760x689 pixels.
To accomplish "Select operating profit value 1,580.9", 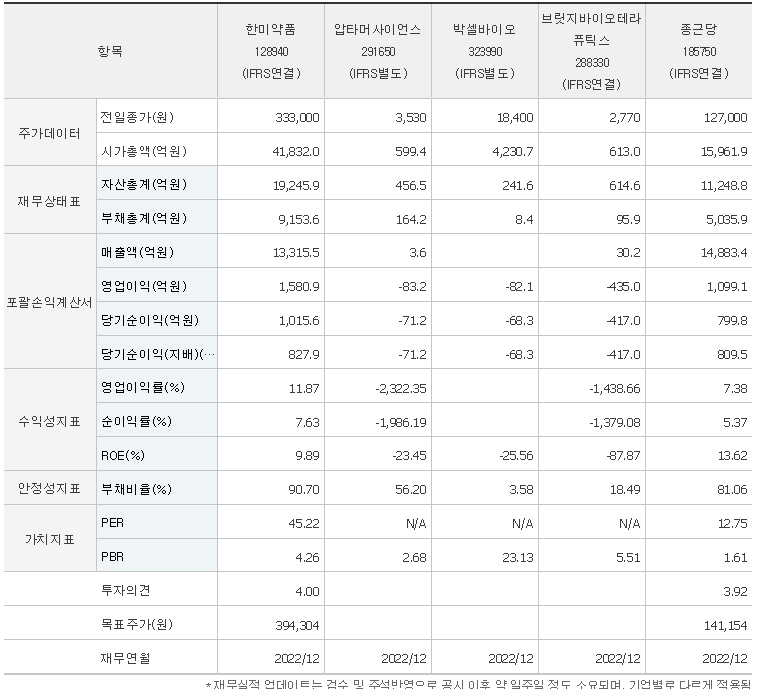I will coord(299,287).
